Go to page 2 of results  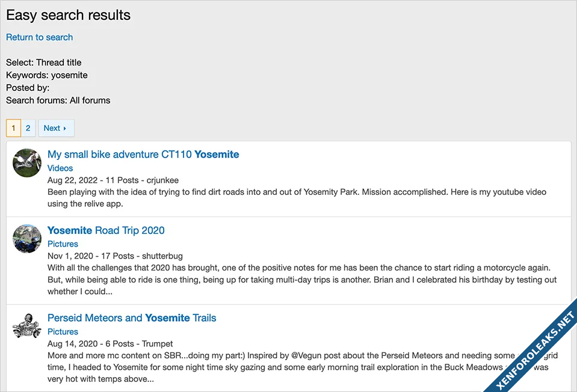28,128
